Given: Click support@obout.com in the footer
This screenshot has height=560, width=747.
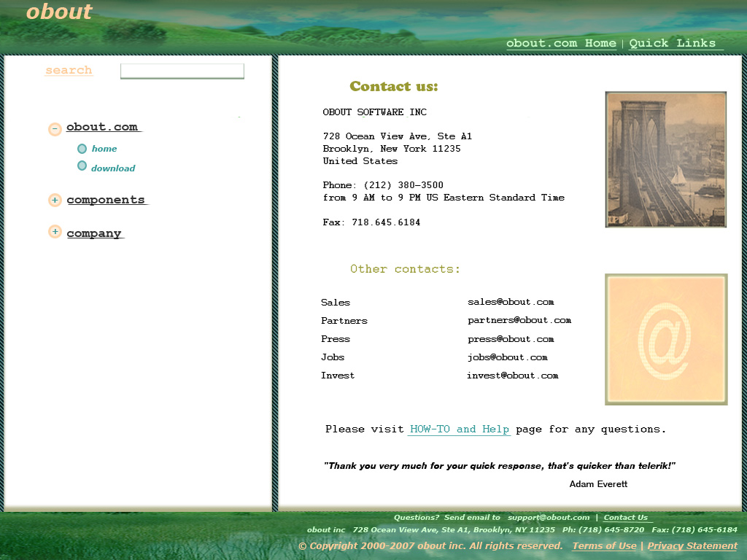Looking at the screenshot, I should pyautogui.click(x=549, y=517).
